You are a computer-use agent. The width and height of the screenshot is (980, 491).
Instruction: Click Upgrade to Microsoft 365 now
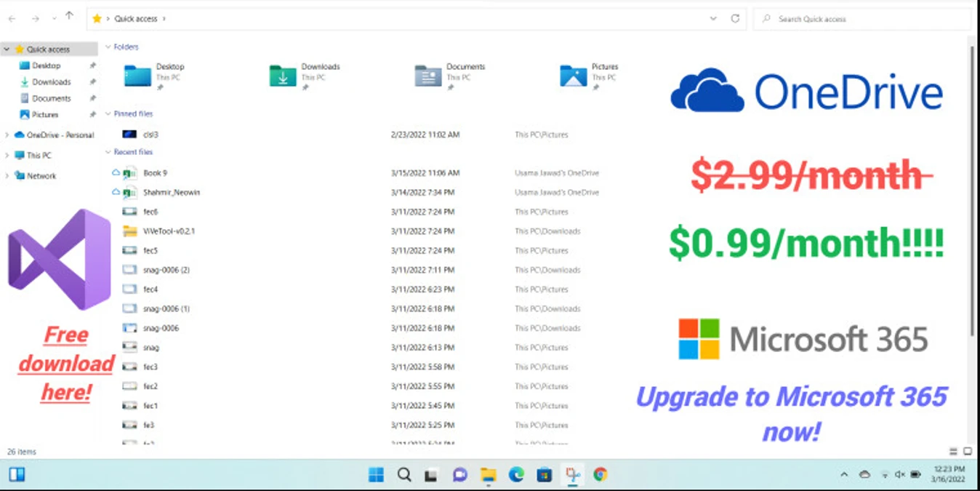(791, 414)
